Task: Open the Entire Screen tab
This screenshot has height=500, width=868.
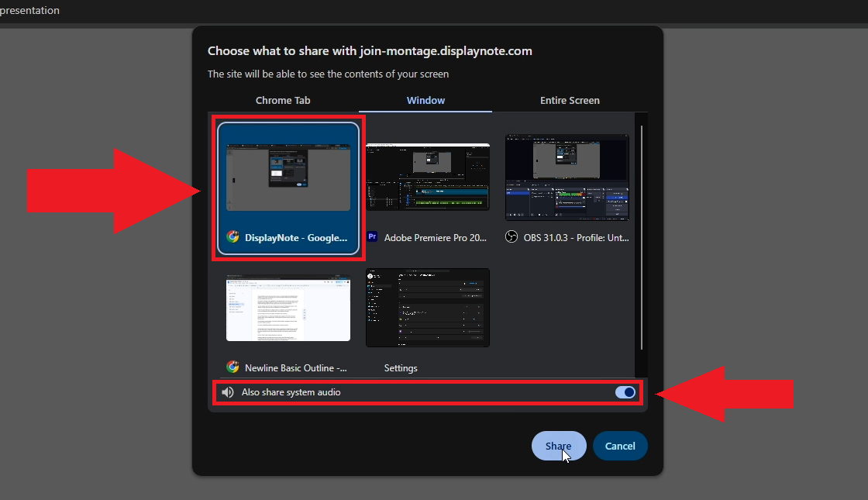Action: [570, 100]
